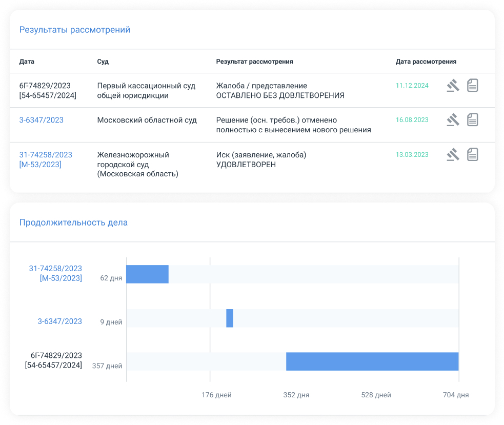Click the 357 дней blue duration bar
The height and width of the screenshot is (425, 504).
point(372,361)
